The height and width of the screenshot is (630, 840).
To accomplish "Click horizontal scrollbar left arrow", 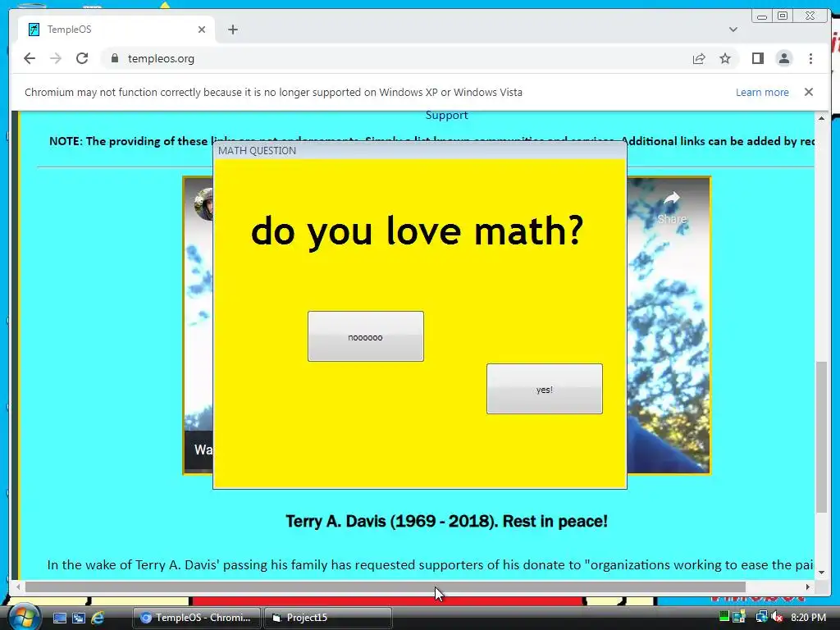I will coord(18,587).
